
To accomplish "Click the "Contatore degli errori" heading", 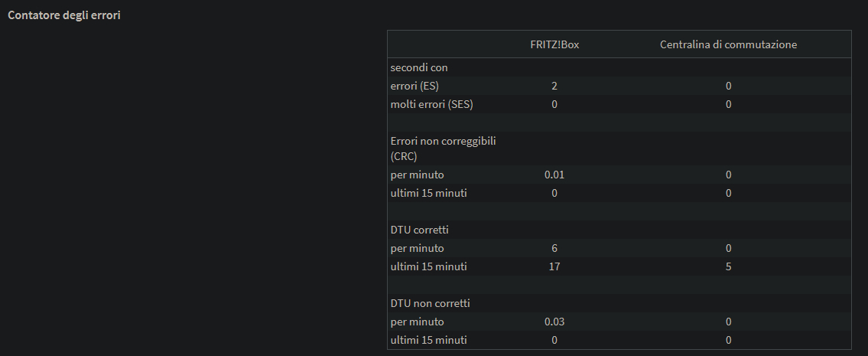I will [x=63, y=16].
